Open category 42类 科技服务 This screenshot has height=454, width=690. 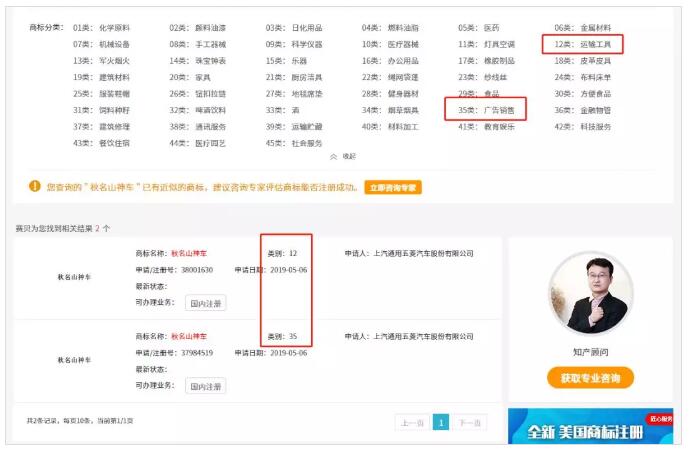click(583, 127)
